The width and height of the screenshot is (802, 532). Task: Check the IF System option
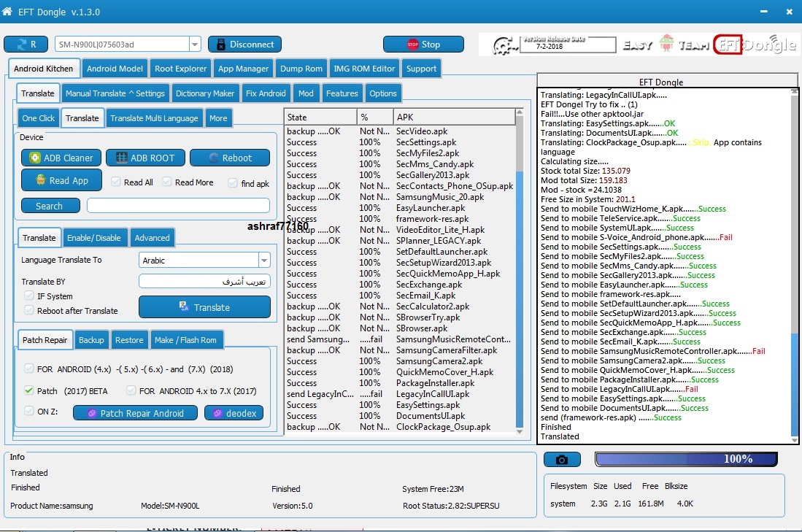click(x=29, y=296)
